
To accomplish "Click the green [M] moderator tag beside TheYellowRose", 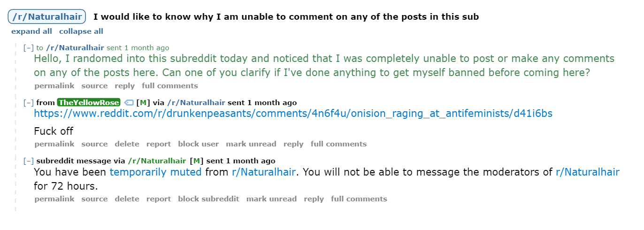I will [143, 103].
